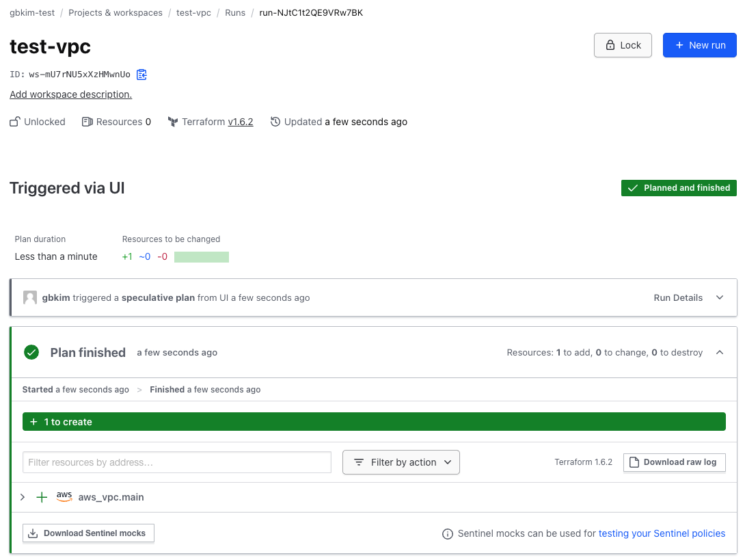Focus the Filter resources by address field
The image size is (745, 560).
click(x=177, y=462)
